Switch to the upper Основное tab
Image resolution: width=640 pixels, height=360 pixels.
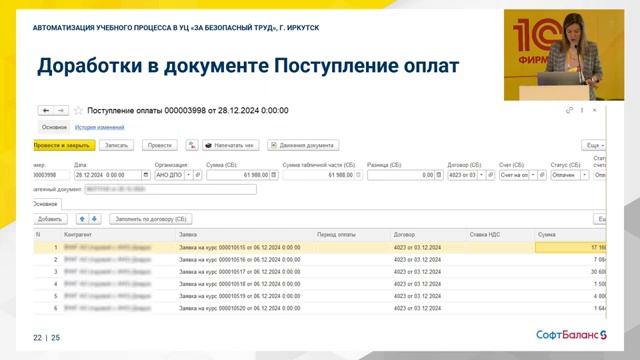pyautogui.click(x=54, y=127)
